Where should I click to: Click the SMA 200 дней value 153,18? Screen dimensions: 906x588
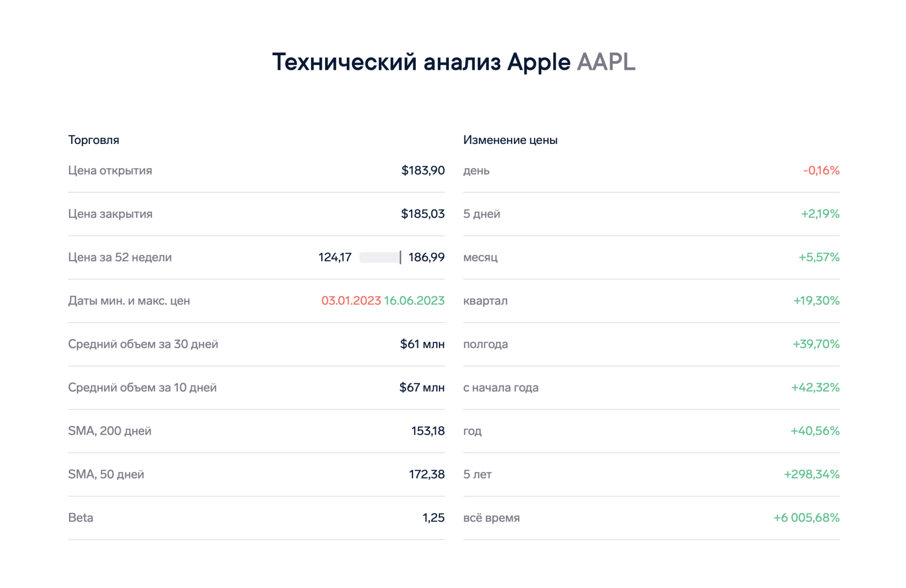[428, 431]
